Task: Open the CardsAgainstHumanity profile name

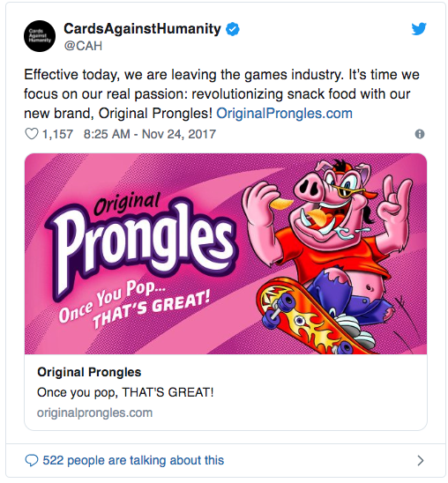Action: (x=142, y=29)
